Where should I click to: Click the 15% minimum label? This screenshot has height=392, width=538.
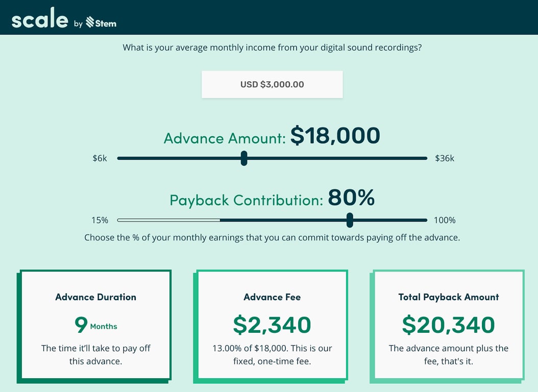coord(100,220)
